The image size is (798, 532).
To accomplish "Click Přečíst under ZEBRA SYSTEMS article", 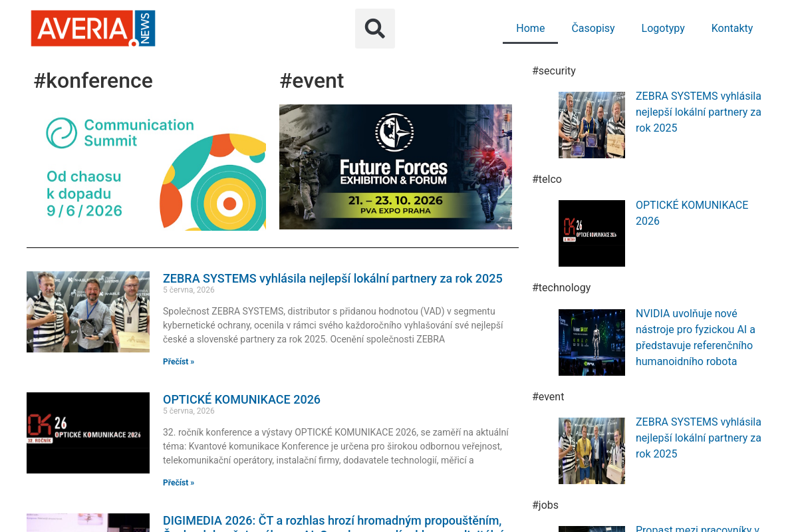I will click(x=178, y=362).
